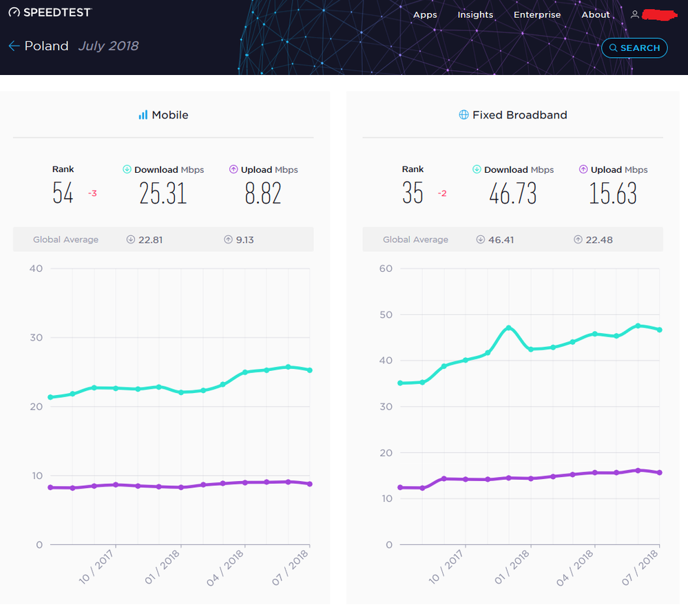Viewport: 688px width, 616px height.
Task: Click the last Fixed Broadband upload data point
Action: pyautogui.click(x=659, y=473)
